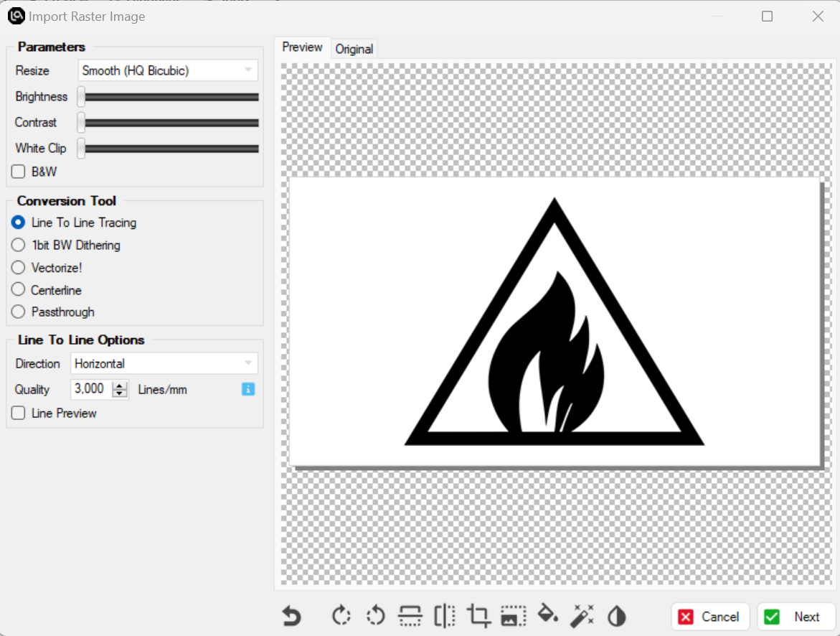Rotate image counter-clockwise using toolbar icon

click(375, 616)
